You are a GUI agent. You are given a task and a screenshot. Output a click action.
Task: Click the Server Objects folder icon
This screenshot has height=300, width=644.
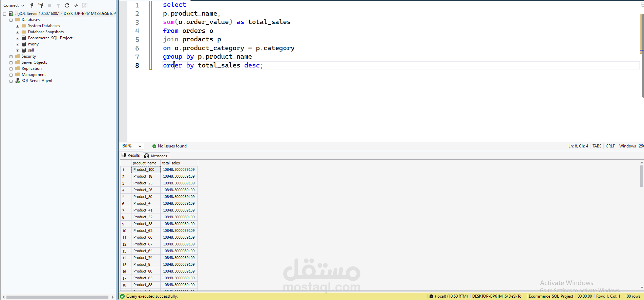18,62
